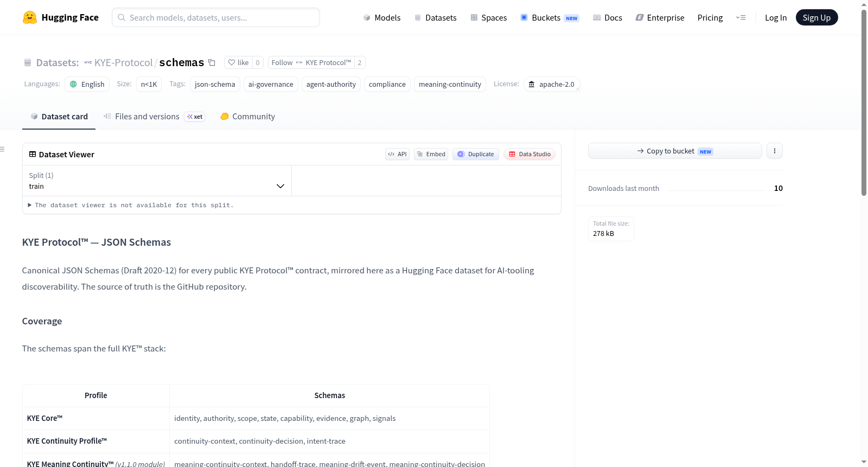Click the KYE Core™ table cell
Screen dimensions: 868x467
[96, 418]
